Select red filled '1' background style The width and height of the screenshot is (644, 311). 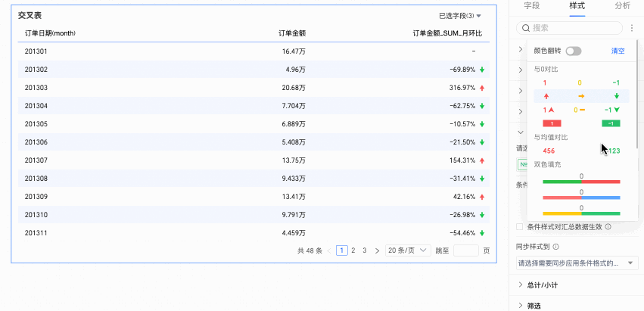(x=552, y=123)
